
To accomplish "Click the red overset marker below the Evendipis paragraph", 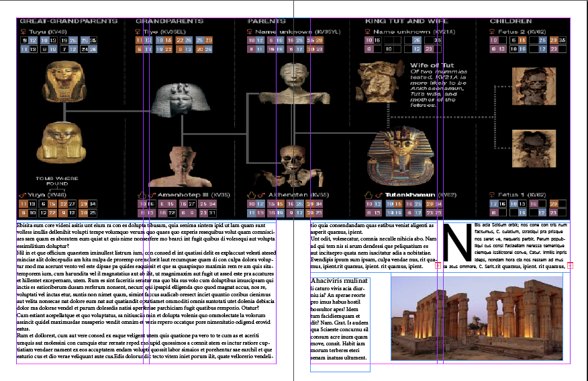I will 438,266.
